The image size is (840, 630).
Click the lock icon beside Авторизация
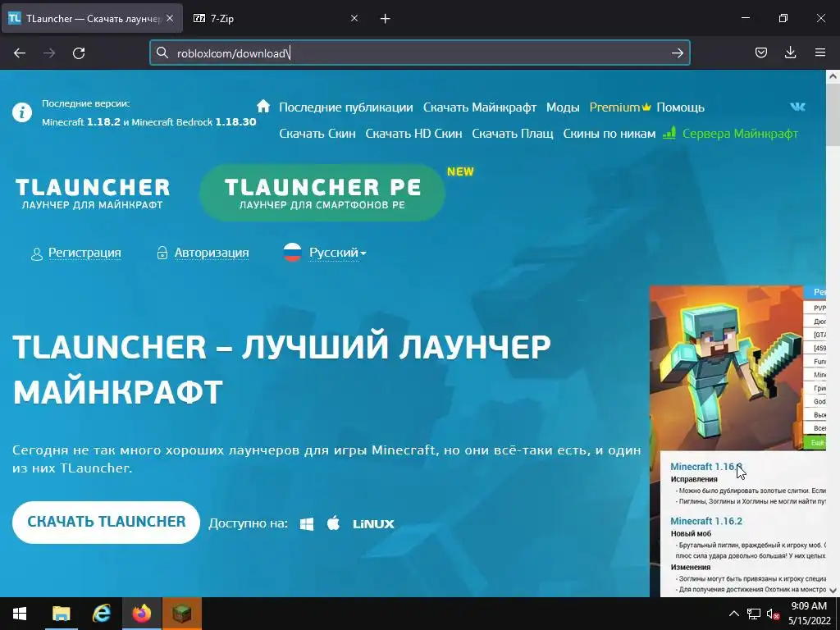click(162, 253)
